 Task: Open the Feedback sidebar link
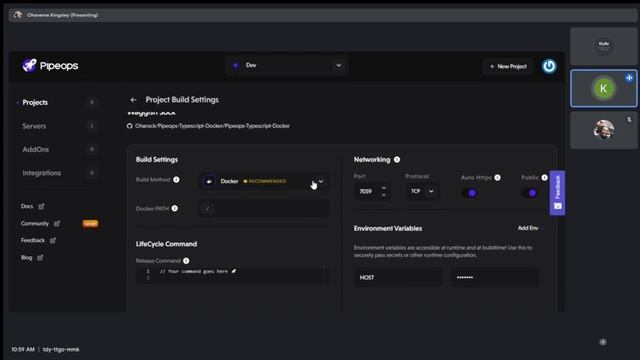point(33,240)
